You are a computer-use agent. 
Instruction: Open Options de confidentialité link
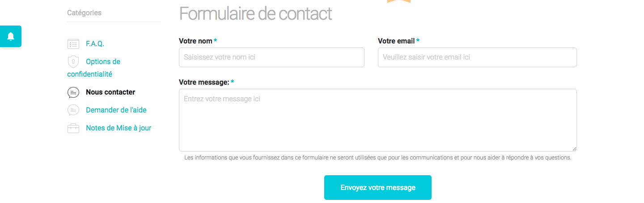coord(103,62)
